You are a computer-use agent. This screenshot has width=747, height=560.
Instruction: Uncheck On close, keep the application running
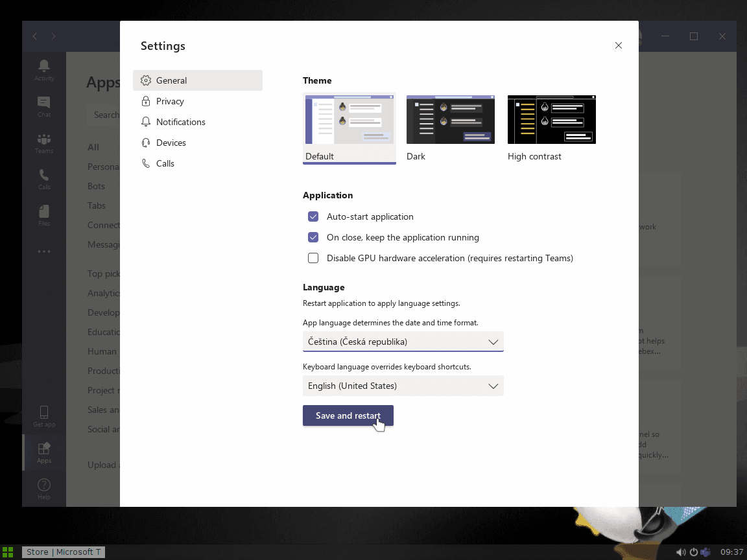coord(313,237)
